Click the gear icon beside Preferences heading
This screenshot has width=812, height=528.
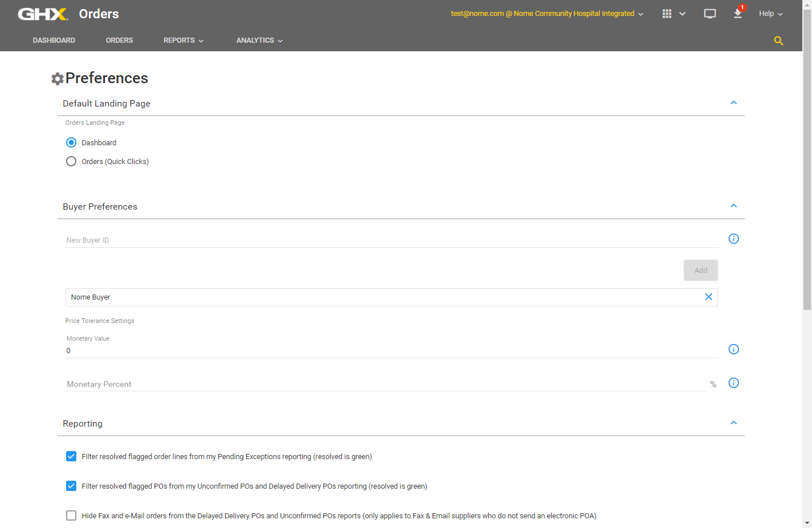(57, 79)
